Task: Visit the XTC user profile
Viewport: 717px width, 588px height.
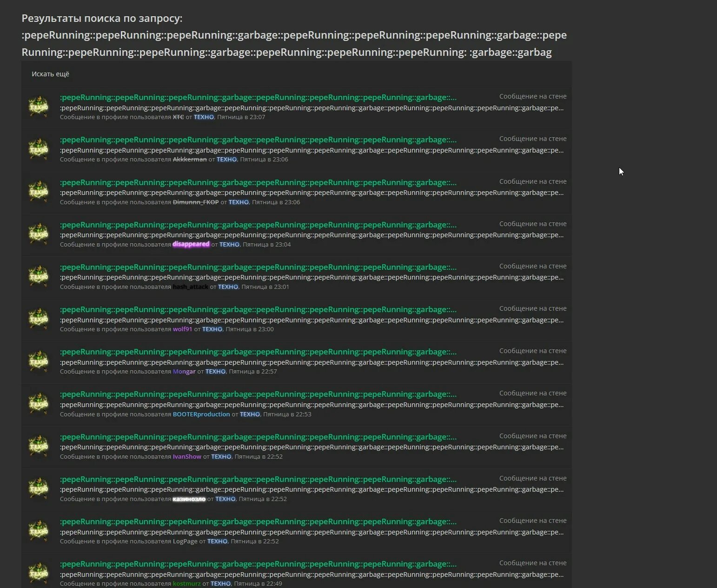Action: 179,117
